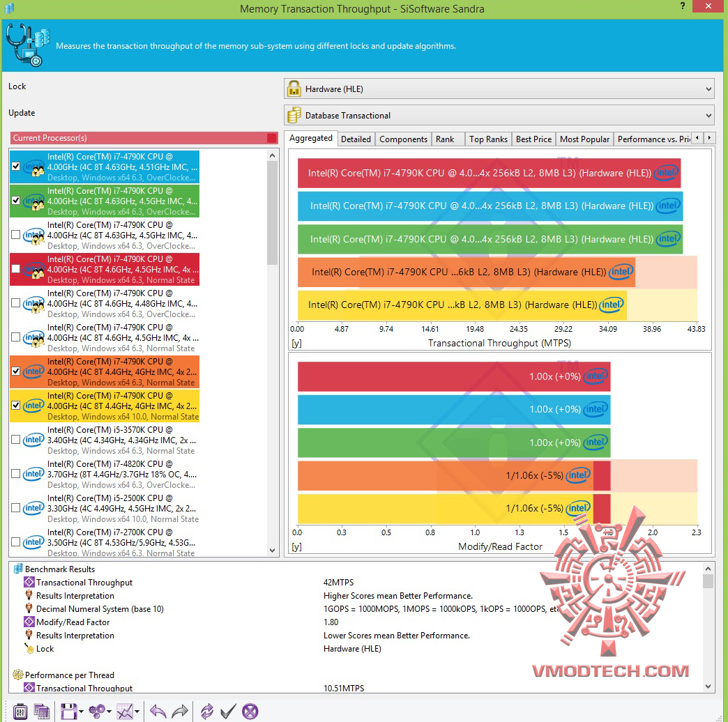Switch to the Components tab
Image resolution: width=728 pixels, height=722 pixels.
[x=403, y=139]
